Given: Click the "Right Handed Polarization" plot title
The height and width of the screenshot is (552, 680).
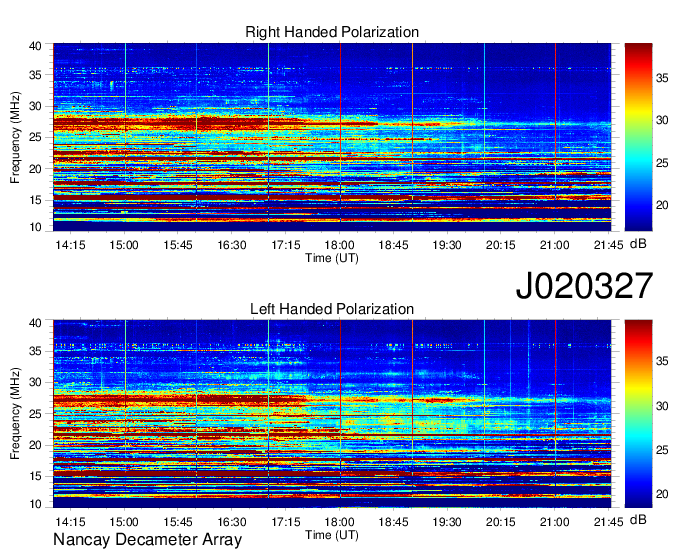Looking at the screenshot, I should tap(332, 32).
